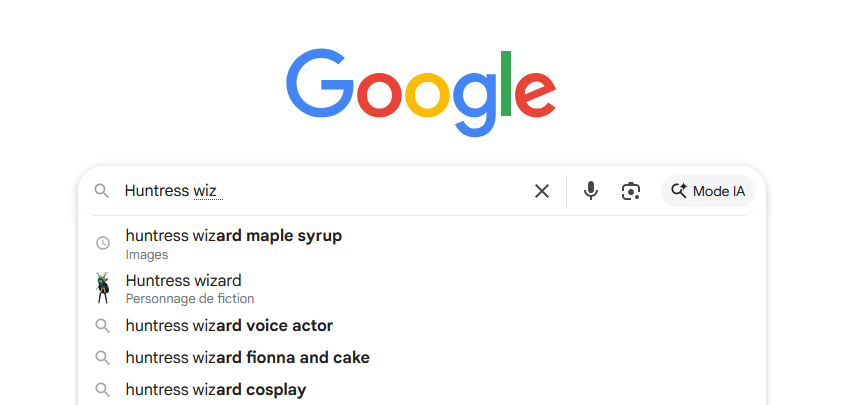Click the "Images" label under maple syrup

(147, 255)
